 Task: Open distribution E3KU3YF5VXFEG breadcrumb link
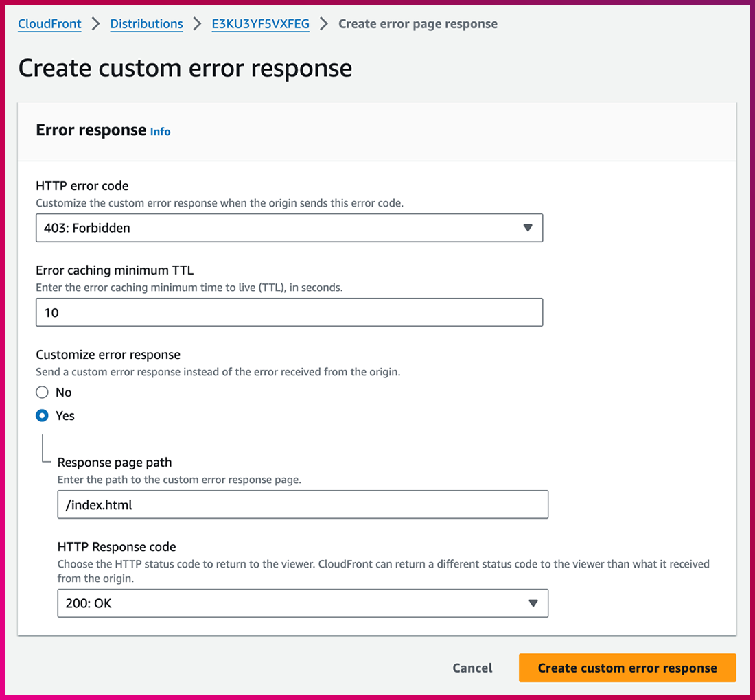tap(260, 24)
